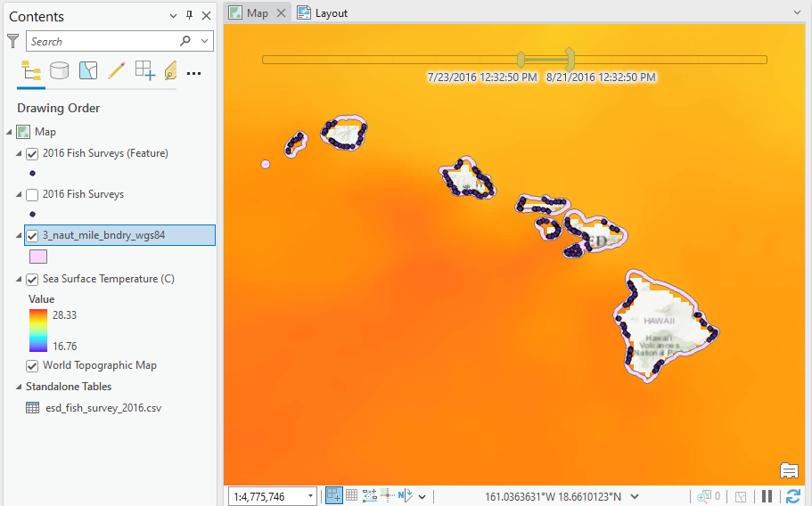Enable the unchecked 2016 Fish Surveys layer
Viewport: 812px width, 506px height.
pos(33,194)
